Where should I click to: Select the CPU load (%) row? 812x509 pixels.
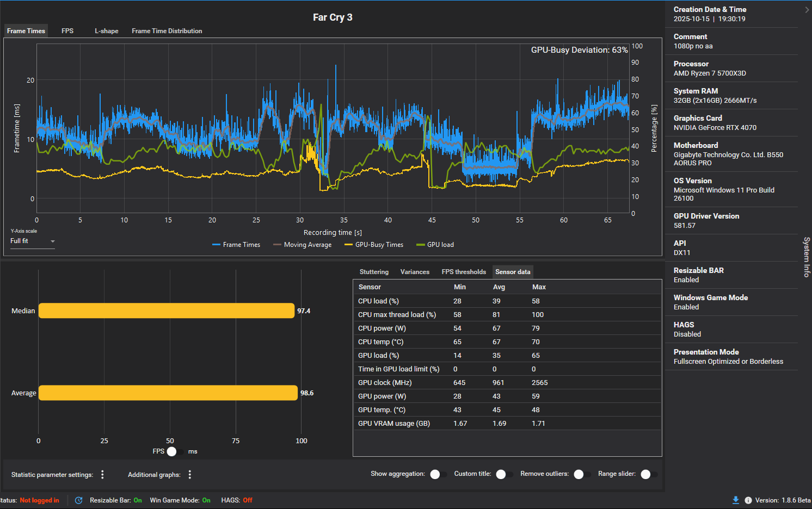click(507, 301)
